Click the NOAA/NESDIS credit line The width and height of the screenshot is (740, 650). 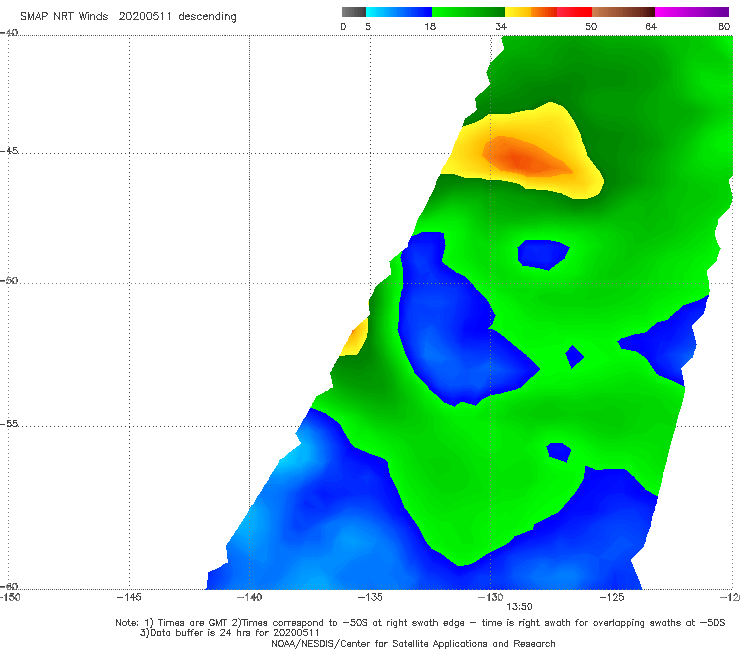click(413, 643)
